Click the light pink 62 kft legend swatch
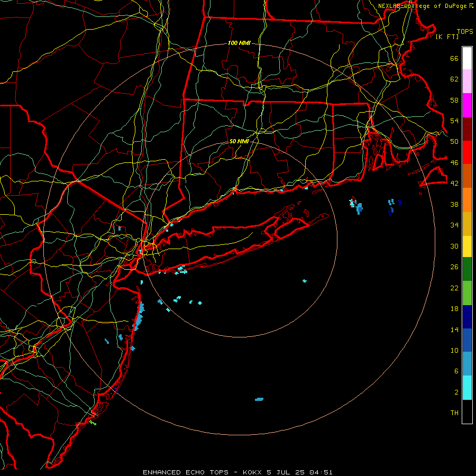The width and height of the screenshot is (476, 476). point(467,81)
